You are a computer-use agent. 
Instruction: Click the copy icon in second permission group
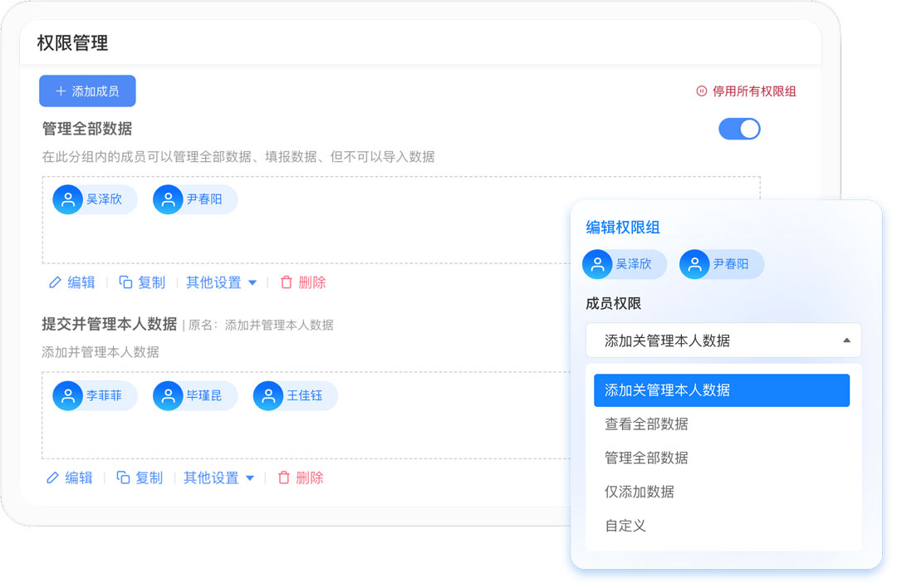pos(123,478)
